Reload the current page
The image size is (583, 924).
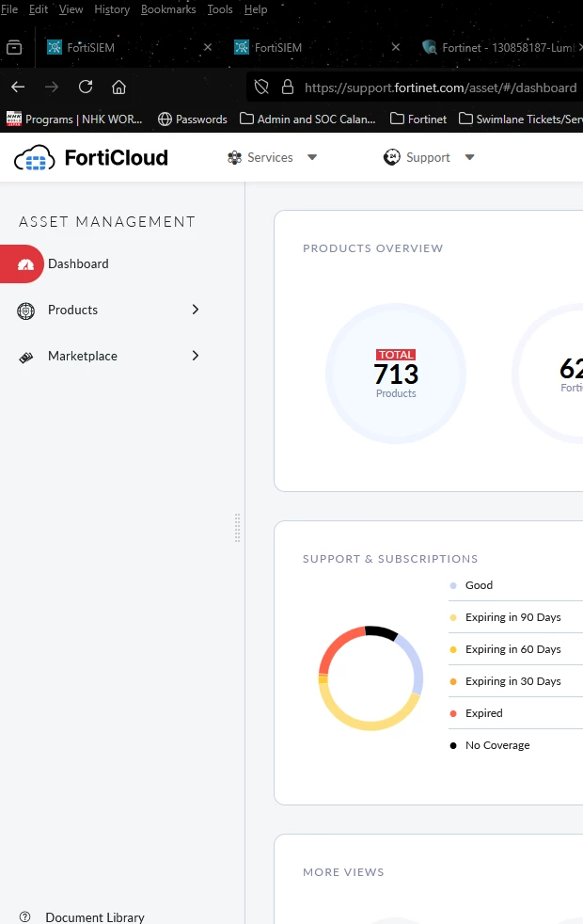(86, 88)
